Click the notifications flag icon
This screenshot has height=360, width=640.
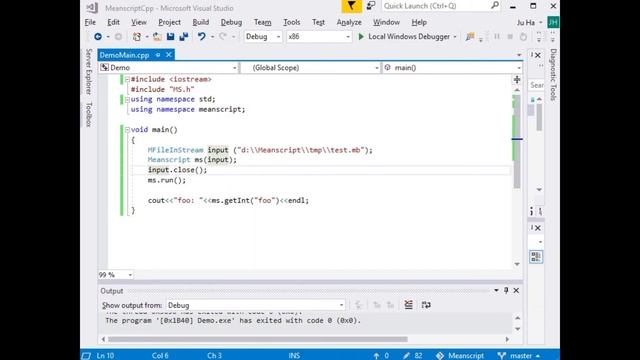351,6
